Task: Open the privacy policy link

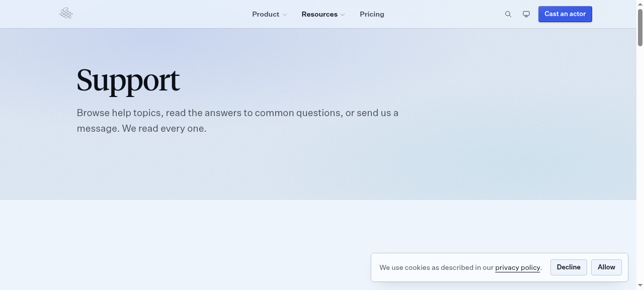Action: [518, 267]
